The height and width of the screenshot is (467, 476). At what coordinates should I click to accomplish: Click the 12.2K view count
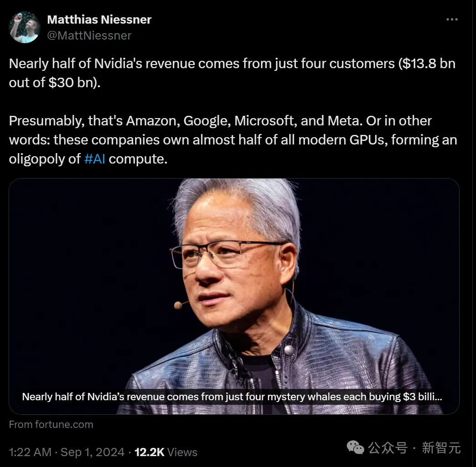point(150,452)
